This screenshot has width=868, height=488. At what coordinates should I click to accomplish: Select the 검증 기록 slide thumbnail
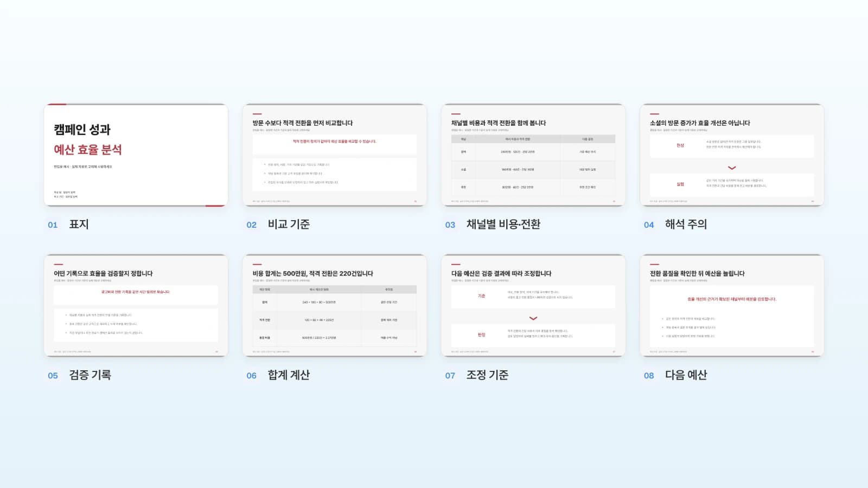[x=136, y=306]
